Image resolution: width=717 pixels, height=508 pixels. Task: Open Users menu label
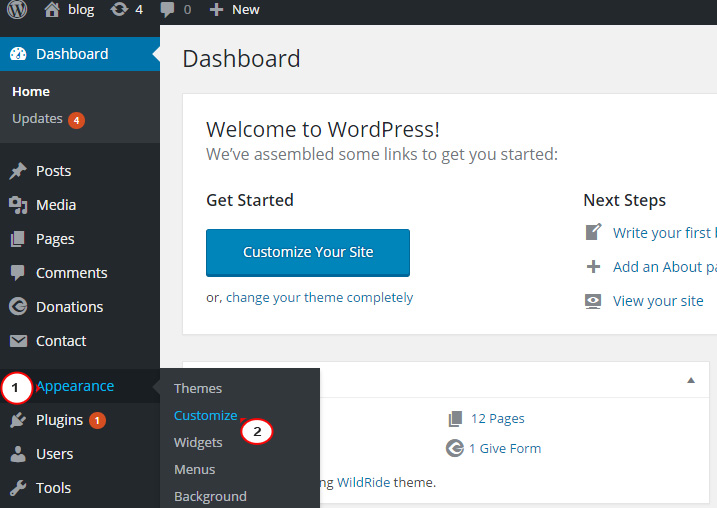point(54,454)
